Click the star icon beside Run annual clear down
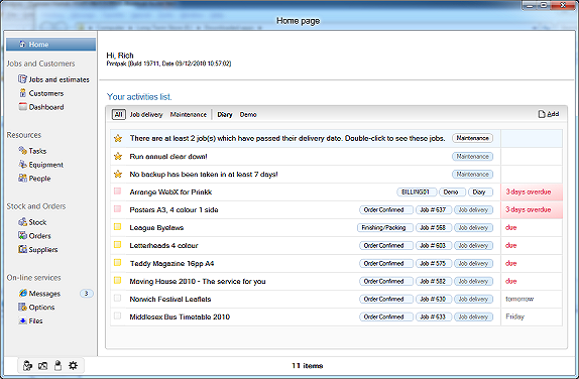 click(x=118, y=156)
